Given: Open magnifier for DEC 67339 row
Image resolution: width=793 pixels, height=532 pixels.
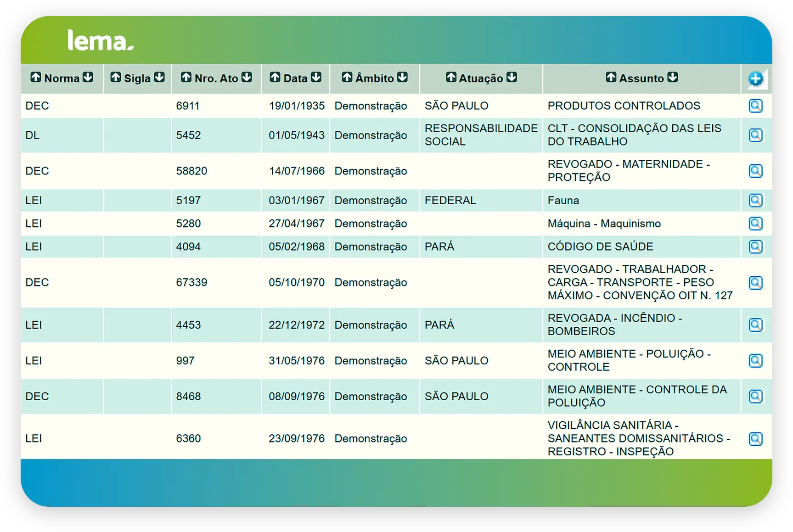Looking at the screenshot, I should 755,283.
